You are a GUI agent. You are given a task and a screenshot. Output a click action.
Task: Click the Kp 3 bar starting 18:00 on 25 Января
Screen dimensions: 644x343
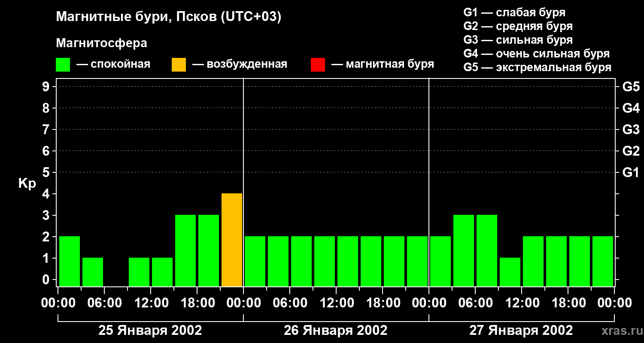click(209, 250)
